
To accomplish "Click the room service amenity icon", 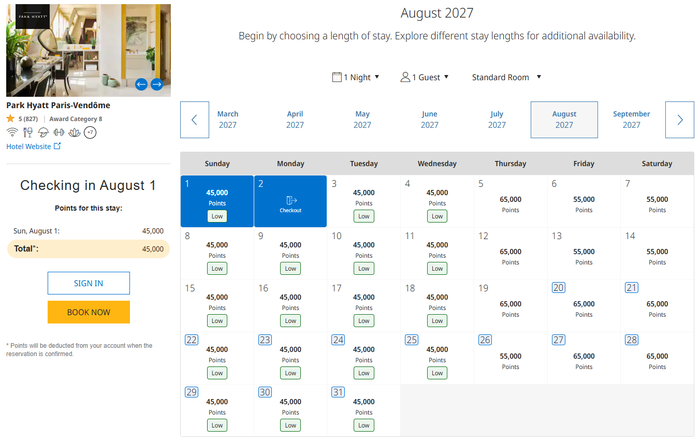I will point(43,132).
